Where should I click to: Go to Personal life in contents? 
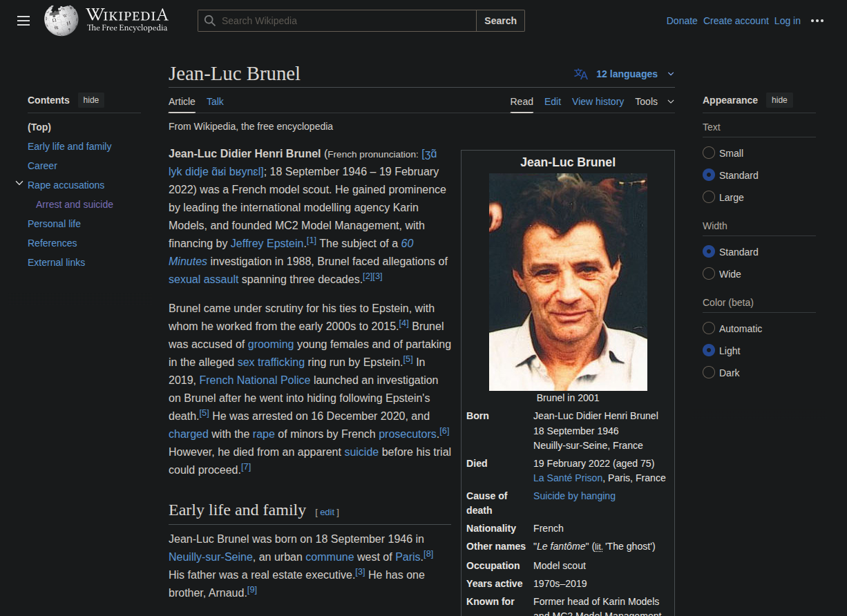click(54, 224)
